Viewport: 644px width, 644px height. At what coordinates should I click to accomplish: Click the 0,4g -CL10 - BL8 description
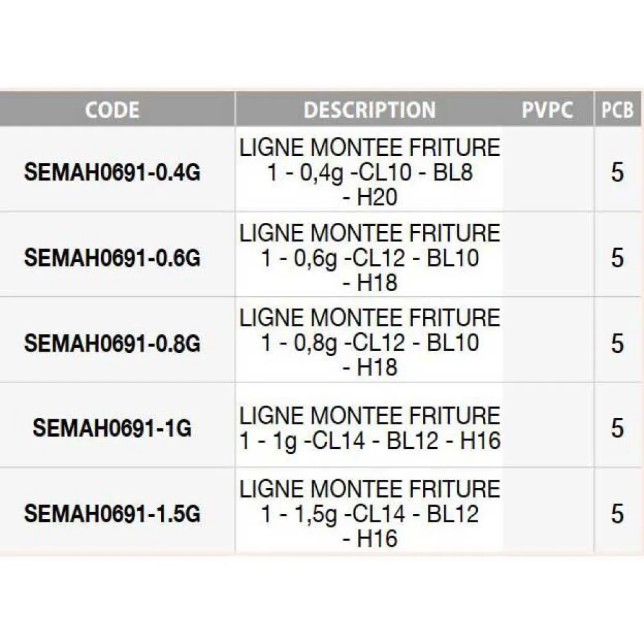[x=370, y=173]
